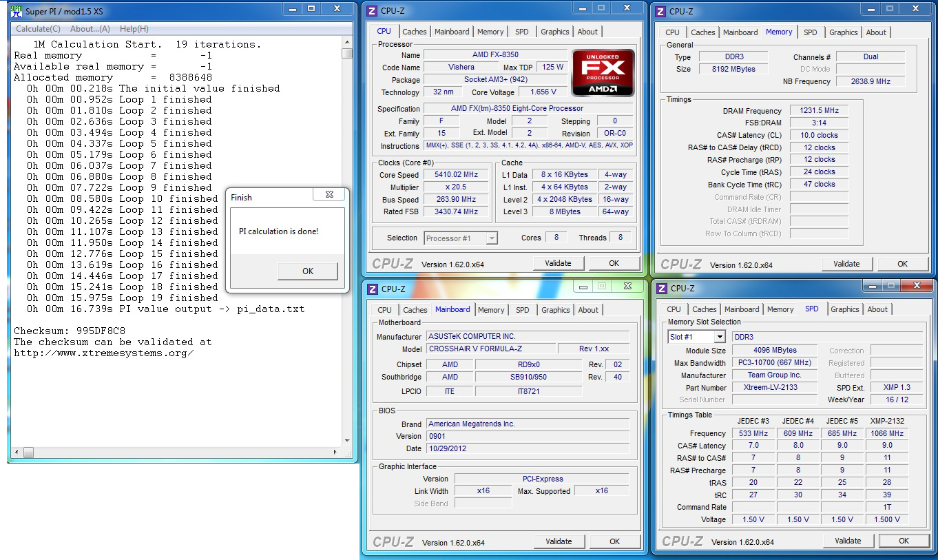
Task: Click the Super PI horizontal scrollbar left arrow
Action: [x=17, y=453]
